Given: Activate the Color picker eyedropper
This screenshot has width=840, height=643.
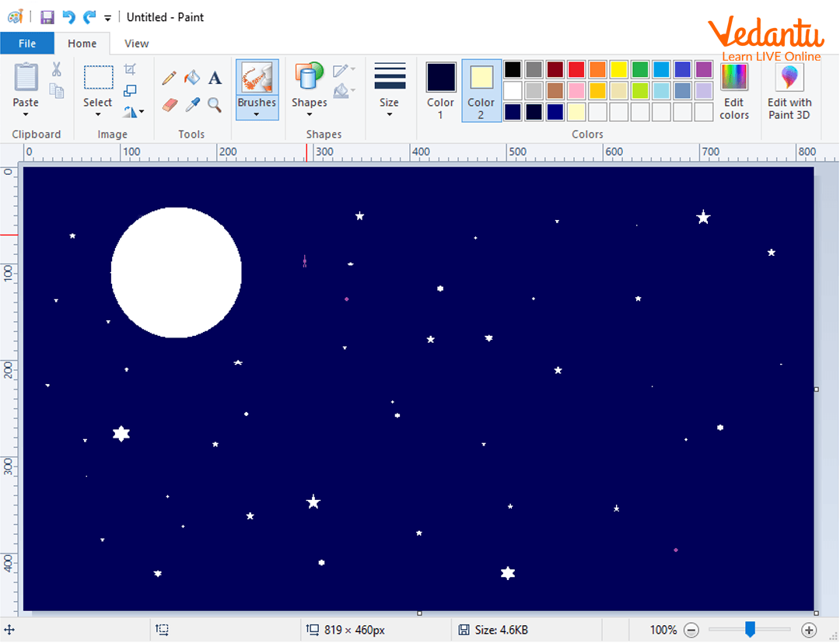Looking at the screenshot, I should [192, 105].
